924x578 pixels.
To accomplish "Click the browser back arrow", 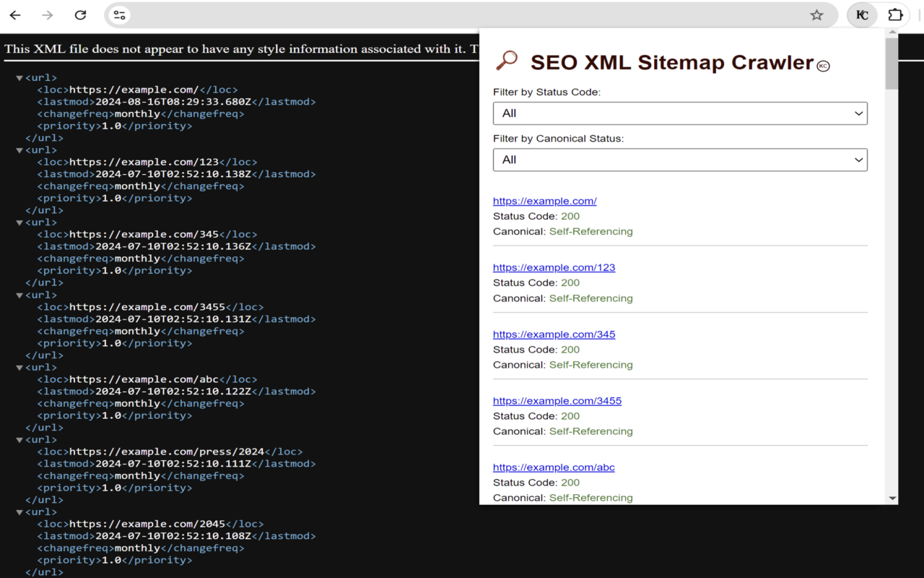I will [14, 14].
